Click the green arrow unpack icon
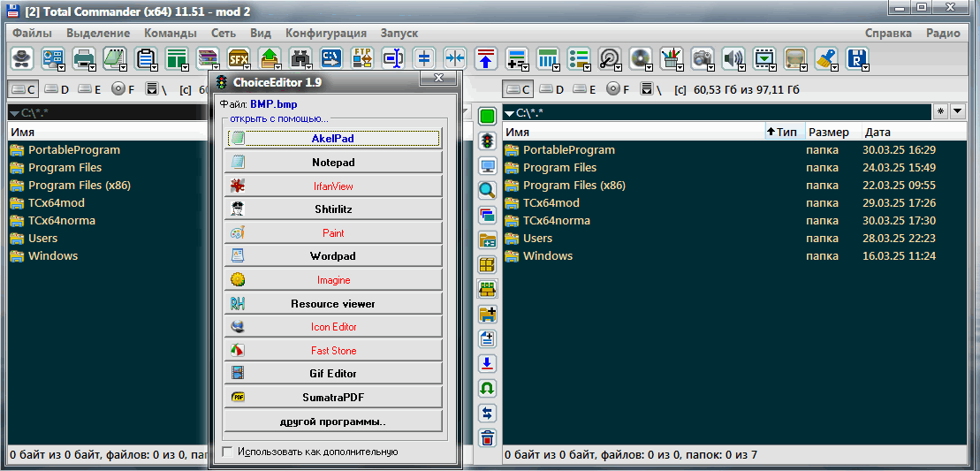This screenshot has width=980, height=471. tap(270, 58)
